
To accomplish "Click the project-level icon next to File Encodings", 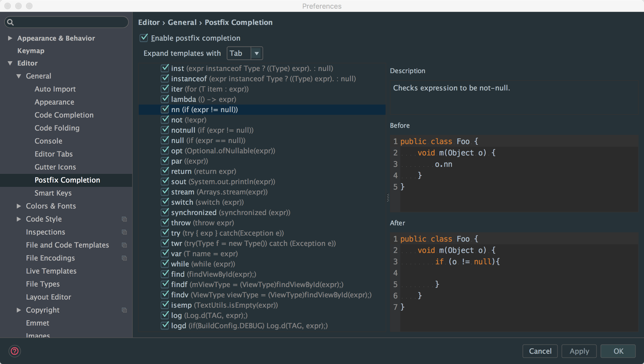I will pyautogui.click(x=124, y=258).
